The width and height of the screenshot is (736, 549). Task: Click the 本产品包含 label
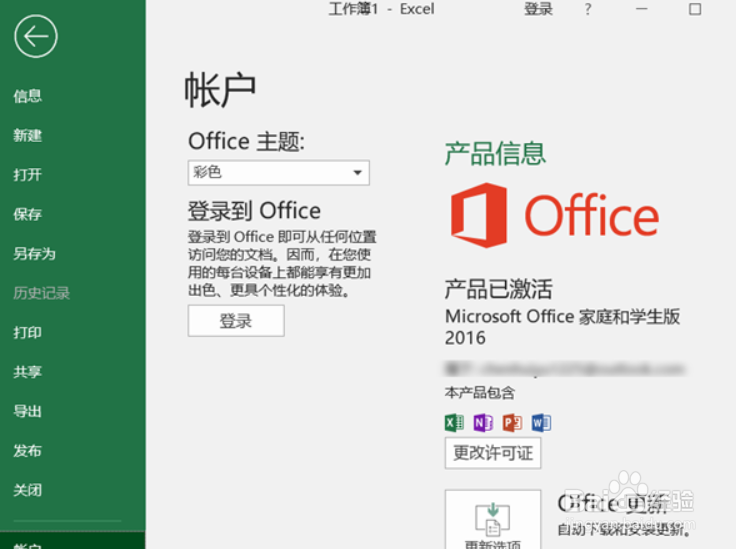(x=480, y=393)
